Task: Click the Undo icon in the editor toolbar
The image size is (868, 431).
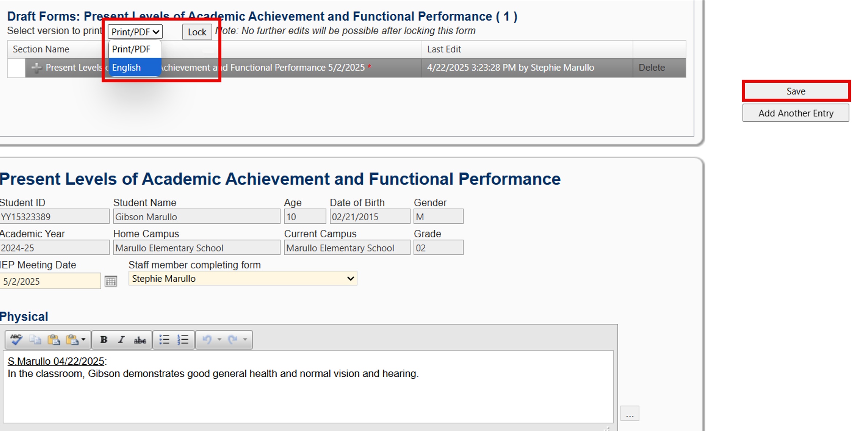Action: click(207, 339)
